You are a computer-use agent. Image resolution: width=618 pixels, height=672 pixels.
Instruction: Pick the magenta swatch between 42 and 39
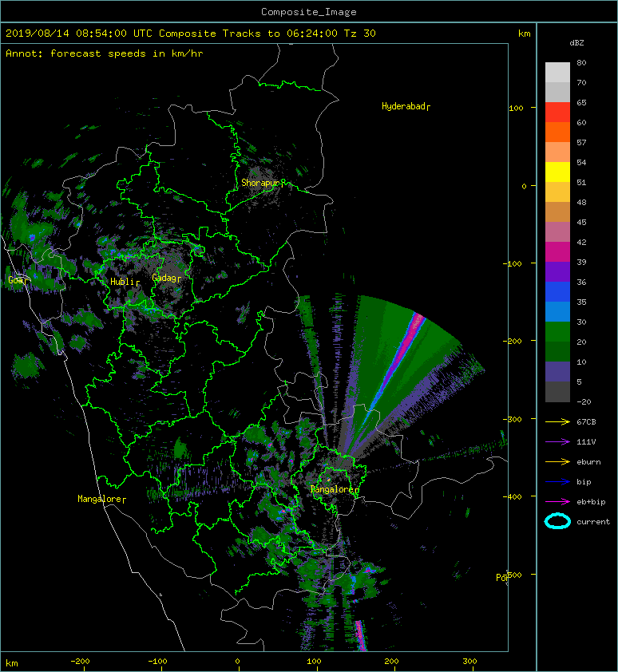[557, 251]
